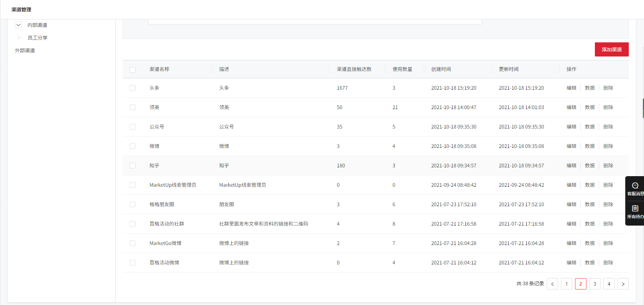Click the 创建时间 column header
Screen dimensions: 644x305
441,69
